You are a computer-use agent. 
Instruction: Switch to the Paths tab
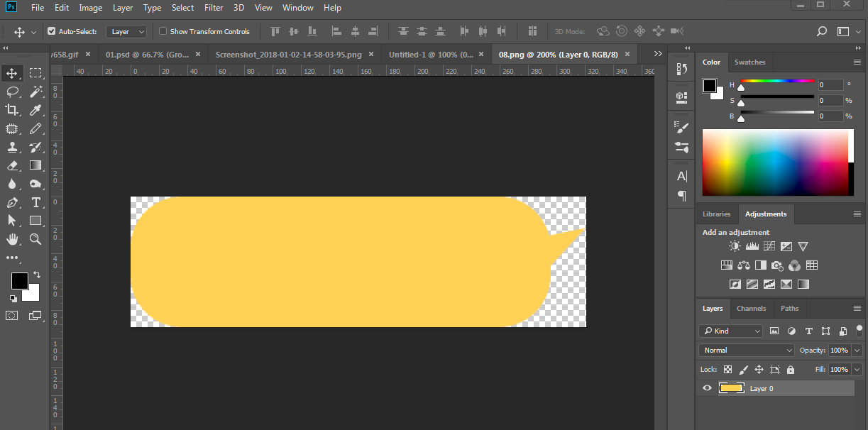click(789, 309)
